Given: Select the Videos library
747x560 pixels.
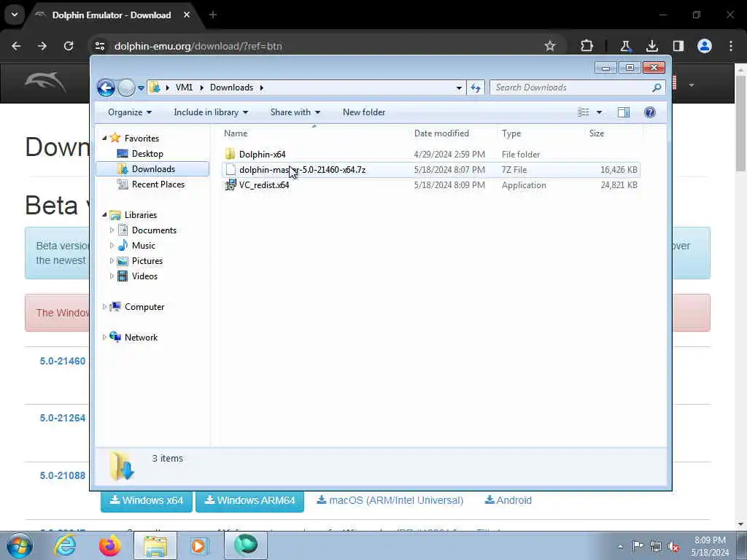Looking at the screenshot, I should 144,276.
